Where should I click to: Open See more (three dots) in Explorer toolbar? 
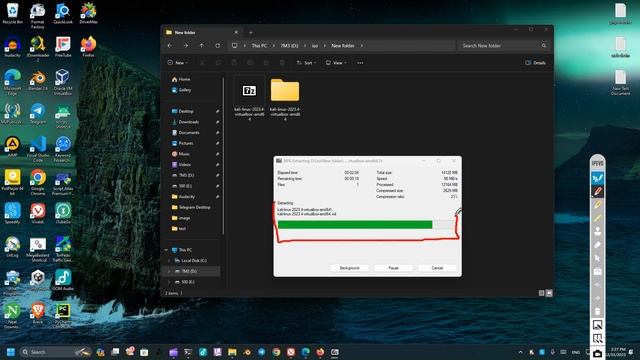coord(360,63)
